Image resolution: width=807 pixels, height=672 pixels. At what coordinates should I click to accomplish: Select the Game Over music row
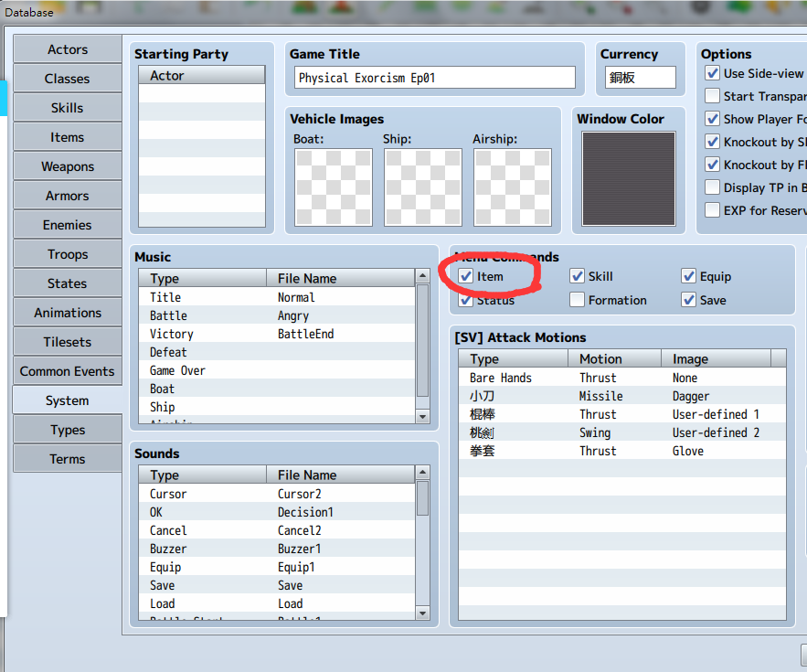click(x=277, y=371)
